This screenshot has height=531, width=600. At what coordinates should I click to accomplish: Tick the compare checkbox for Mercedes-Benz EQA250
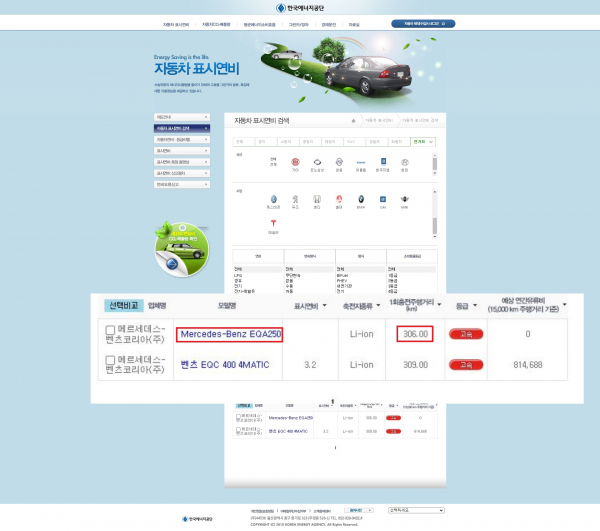110,330
